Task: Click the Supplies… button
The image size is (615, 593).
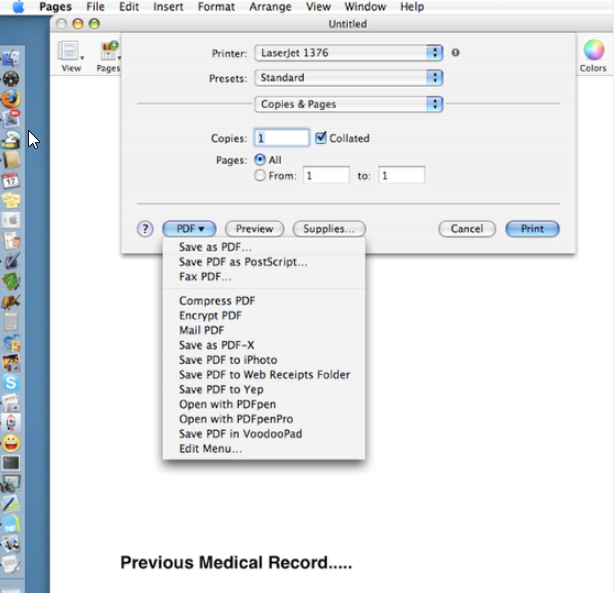Action: point(329,229)
